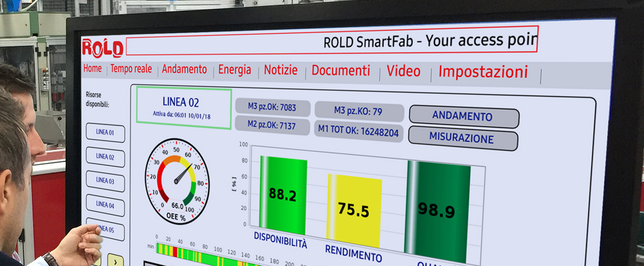Open the Documenti section
The height and width of the screenshot is (266, 644).
click(x=341, y=70)
